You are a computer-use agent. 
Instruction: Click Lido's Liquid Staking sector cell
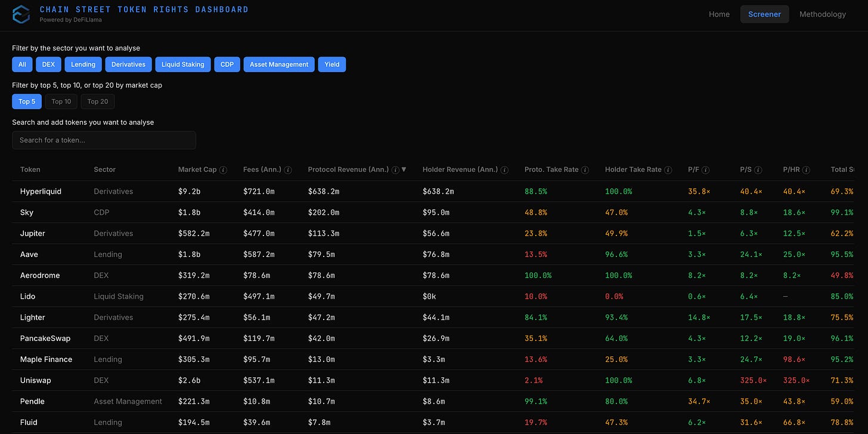tap(119, 296)
